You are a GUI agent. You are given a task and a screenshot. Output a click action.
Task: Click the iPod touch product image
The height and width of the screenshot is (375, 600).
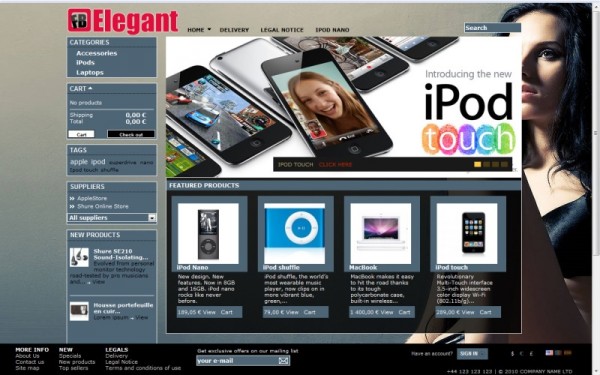point(467,233)
